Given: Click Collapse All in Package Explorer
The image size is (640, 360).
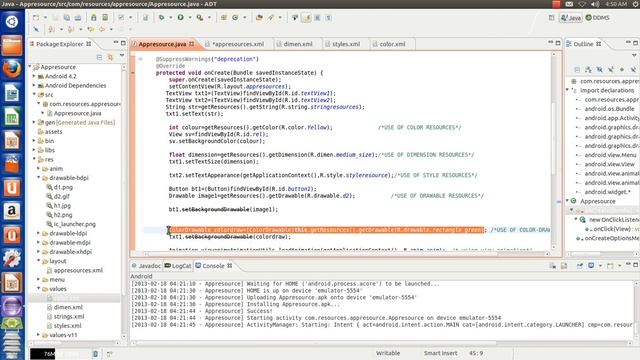Looking at the screenshot, I should 99,58.
